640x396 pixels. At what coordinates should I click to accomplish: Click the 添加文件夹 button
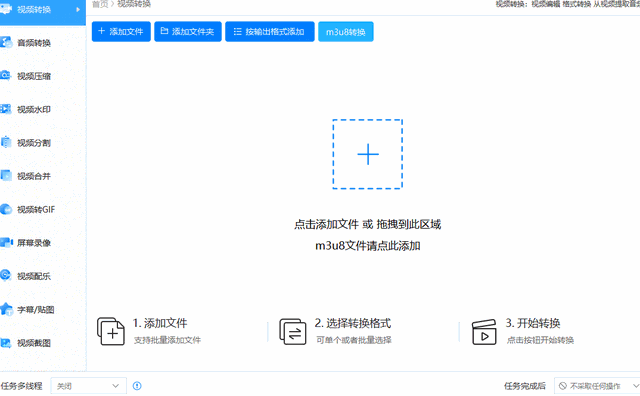click(188, 31)
